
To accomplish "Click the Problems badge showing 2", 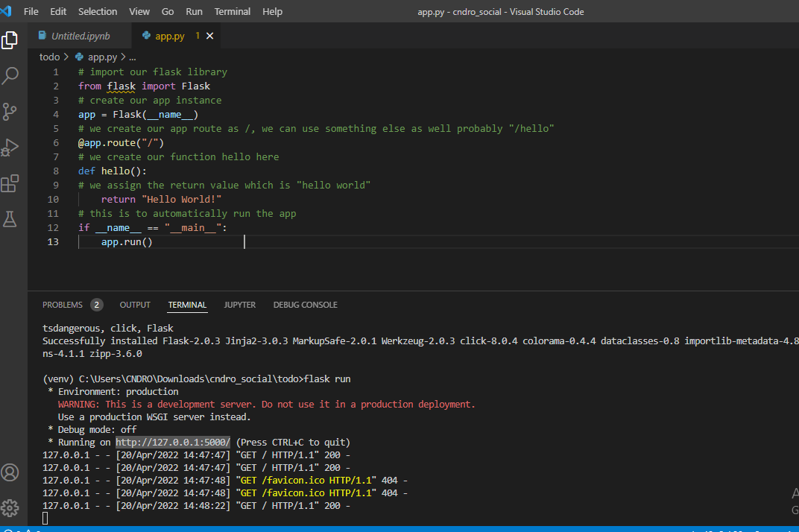I will 96,304.
